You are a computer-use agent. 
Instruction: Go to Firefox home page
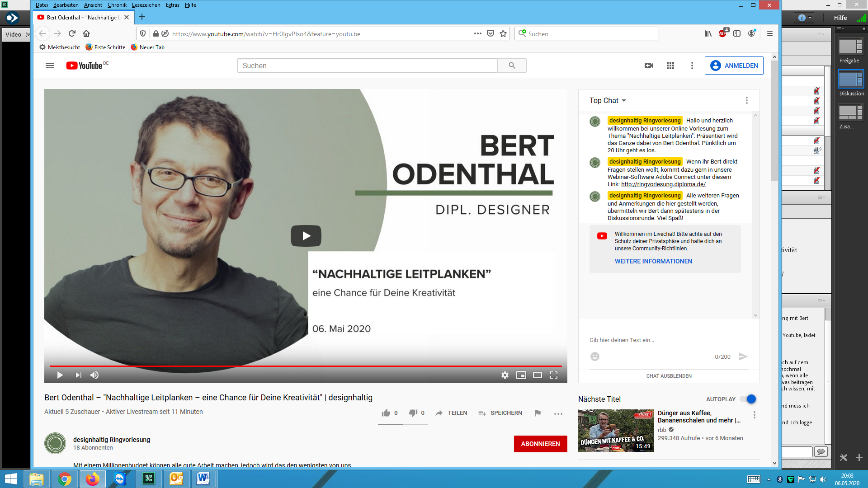[x=86, y=33]
